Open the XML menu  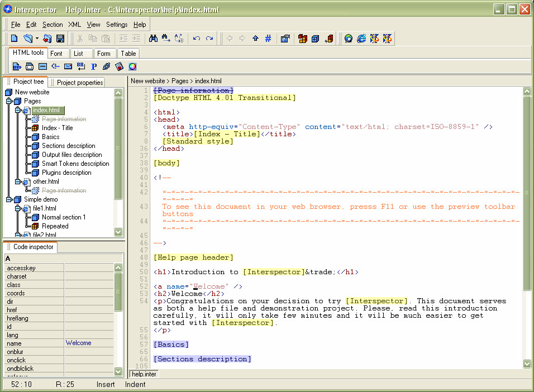[75, 25]
